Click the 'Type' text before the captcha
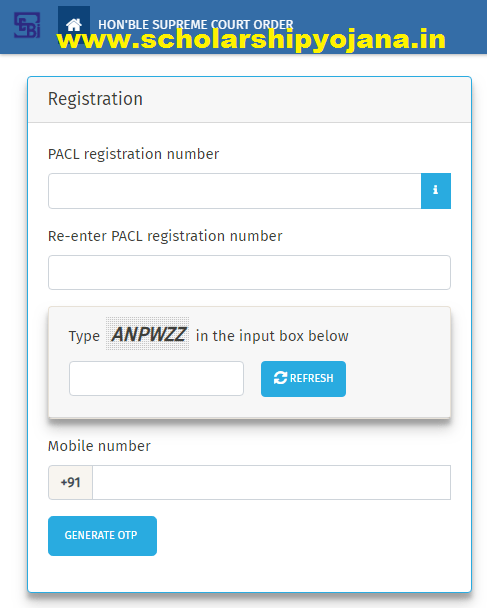 (84, 337)
